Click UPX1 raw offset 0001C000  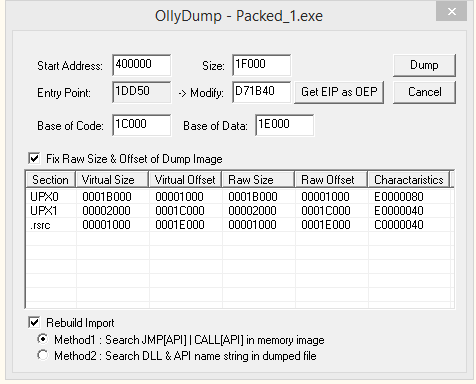[326, 211]
